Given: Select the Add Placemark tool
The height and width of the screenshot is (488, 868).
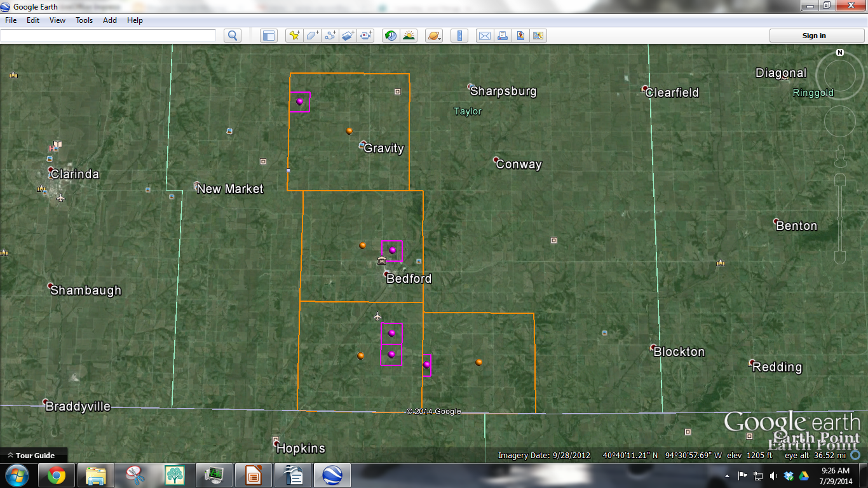Looking at the screenshot, I should pyautogui.click(x=294, y=36).
